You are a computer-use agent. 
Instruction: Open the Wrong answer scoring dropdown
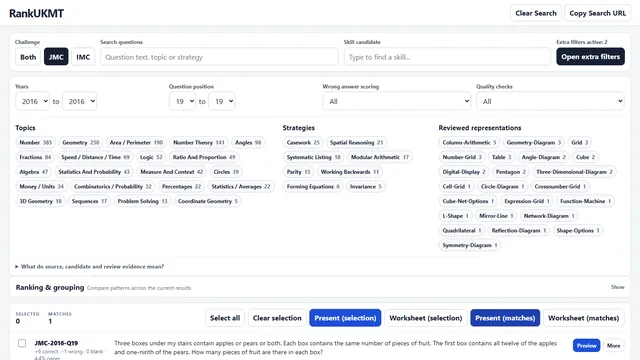pos(397,101)
